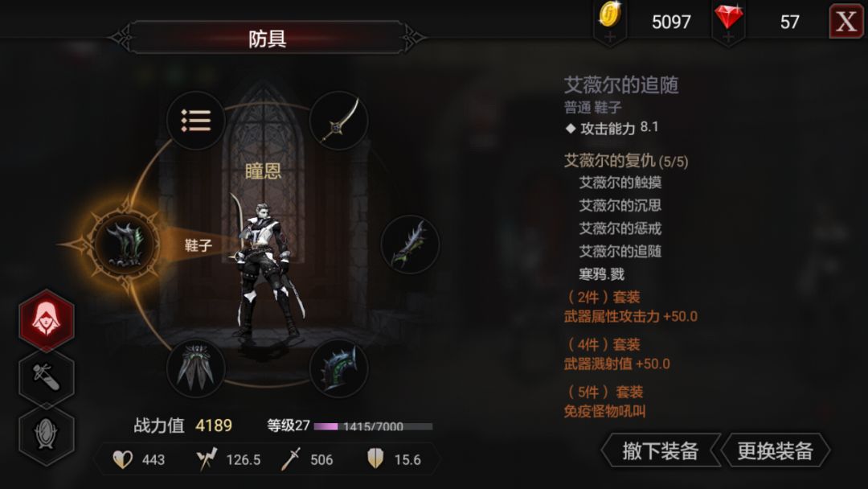Image resolution: width=868 pixels, height=489 pixels.
Task: Open the mirror appearance tab
Action: pos(47,434)
